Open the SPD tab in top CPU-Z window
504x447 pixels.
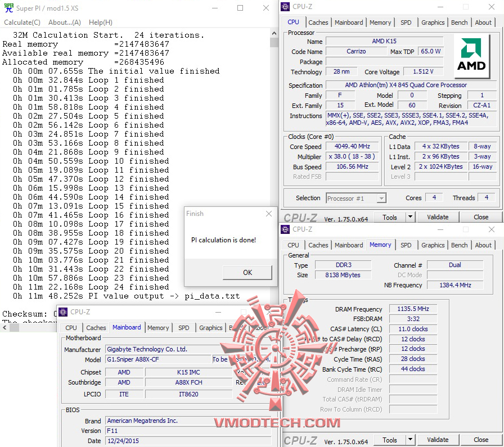coord(406,22)
